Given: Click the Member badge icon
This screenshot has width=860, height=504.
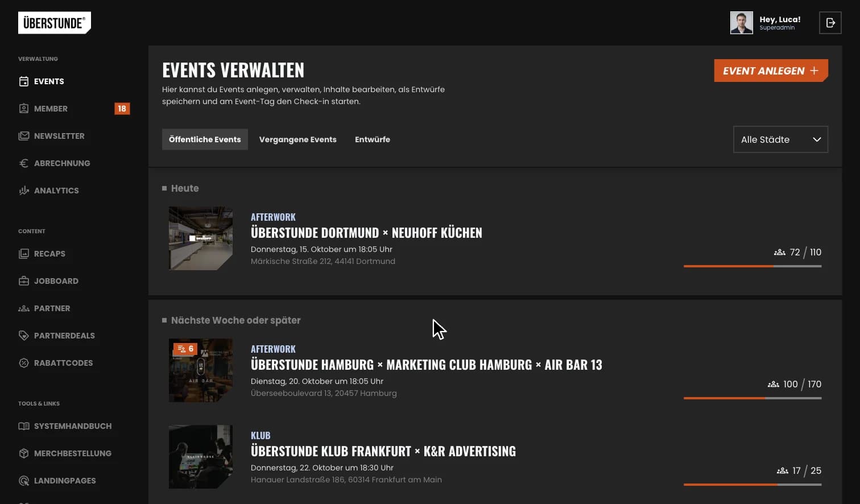Looking at the screenshot, I should [24, 109].
